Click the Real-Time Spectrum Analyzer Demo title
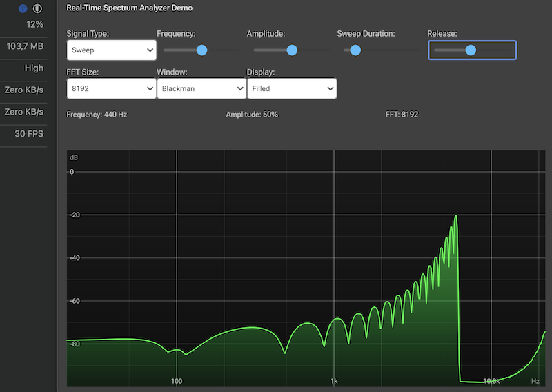 click(x=130, y=8)
